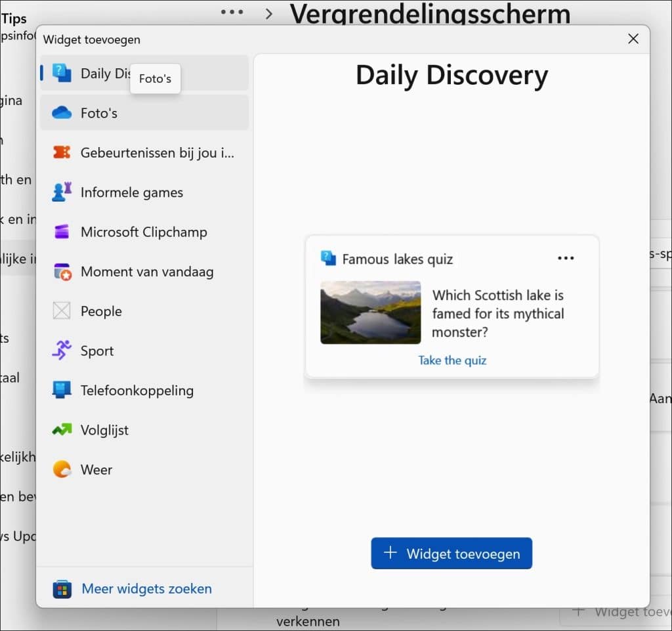The image size is (672, 631).
Task: Click the Foto's cloud icon
Action: tap(63, 113)
